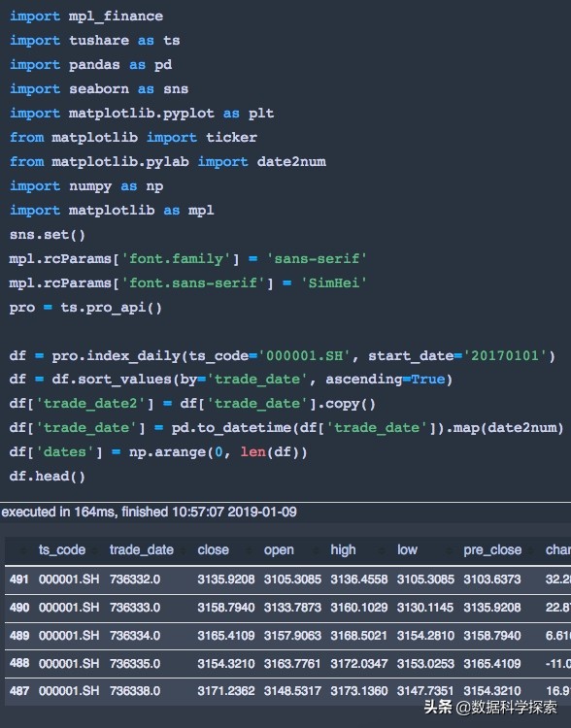Sort table by ts_code column header

62,550
